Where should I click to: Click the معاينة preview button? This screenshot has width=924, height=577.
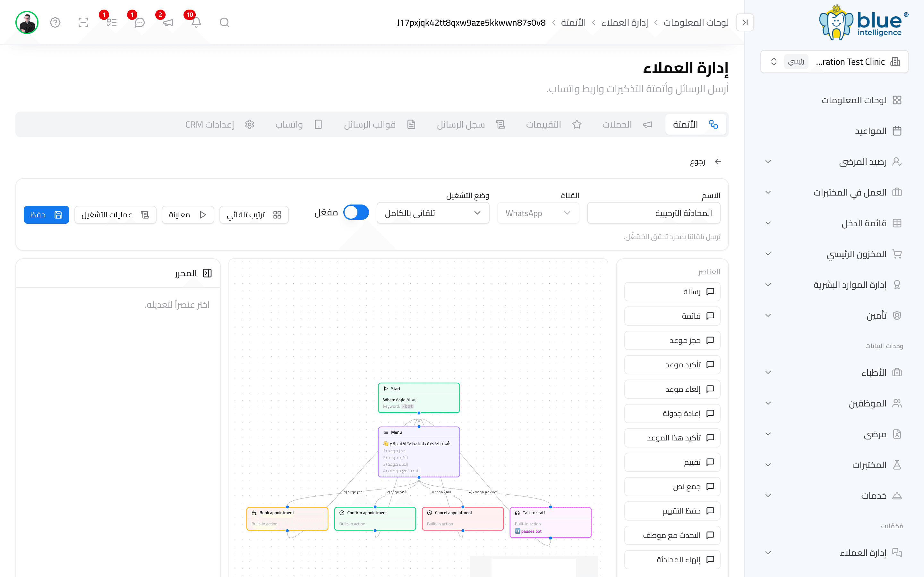pyautogui.click(x=188, y=215)
